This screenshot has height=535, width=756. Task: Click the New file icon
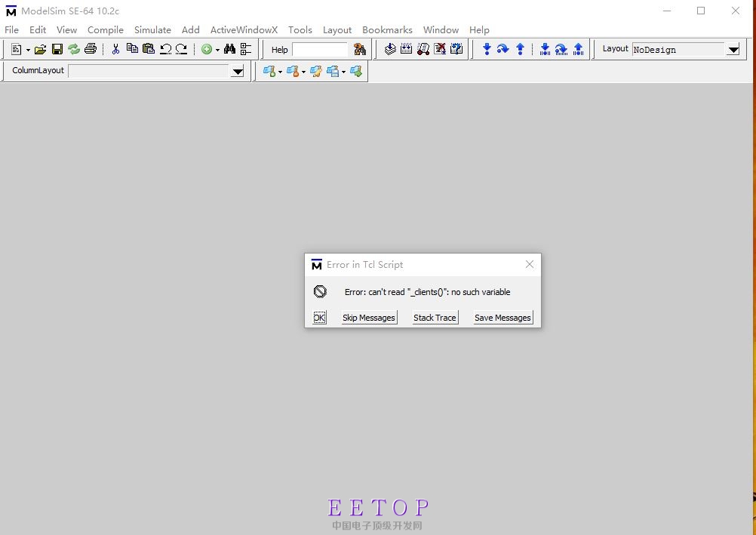click(16, 49)
